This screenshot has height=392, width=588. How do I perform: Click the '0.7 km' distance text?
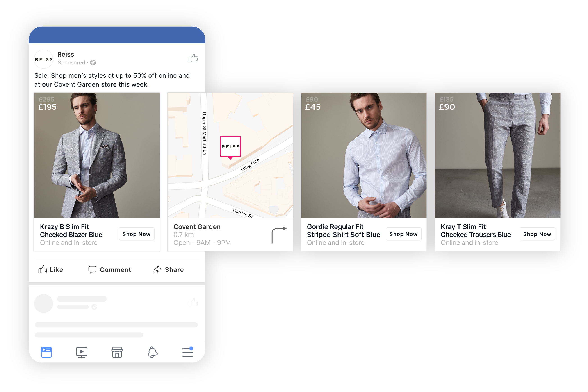(x=184, y=235)
